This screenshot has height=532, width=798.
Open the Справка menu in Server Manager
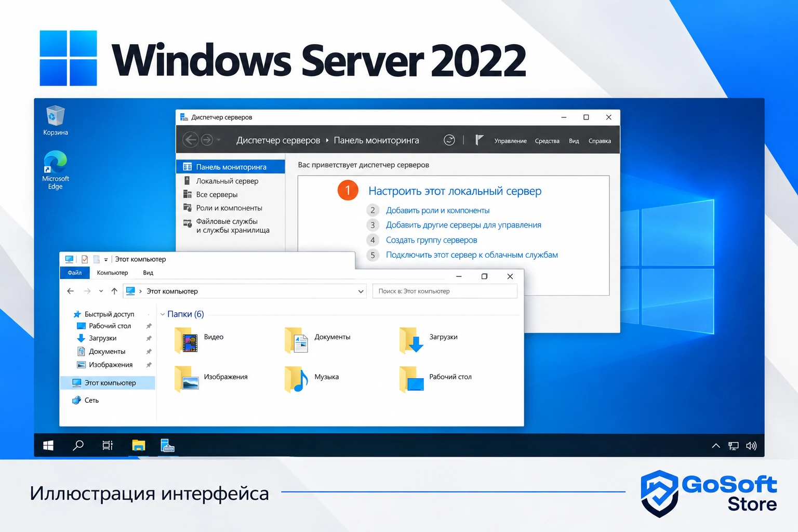point(600,141)
